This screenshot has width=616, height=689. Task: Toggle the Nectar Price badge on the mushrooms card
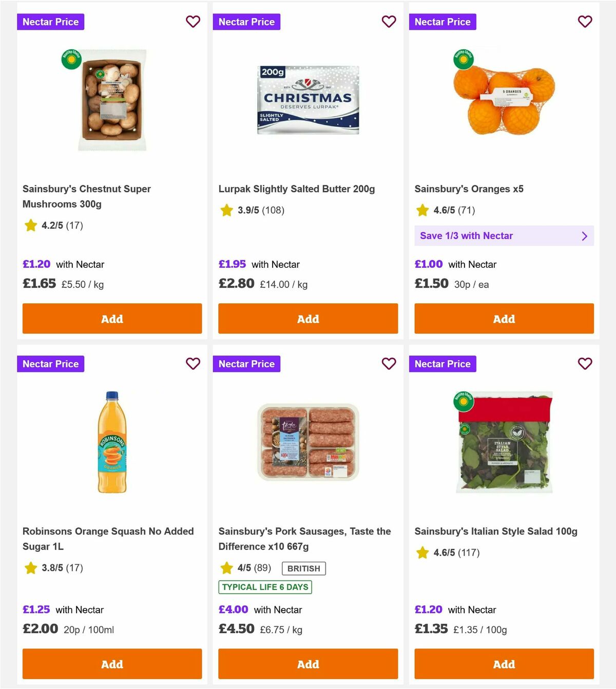tap(50, 22)
